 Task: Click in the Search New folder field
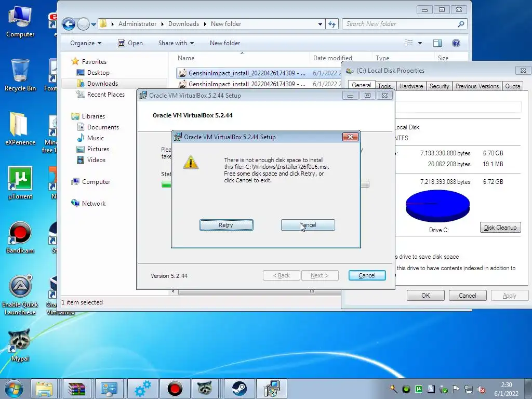(400, 24)
